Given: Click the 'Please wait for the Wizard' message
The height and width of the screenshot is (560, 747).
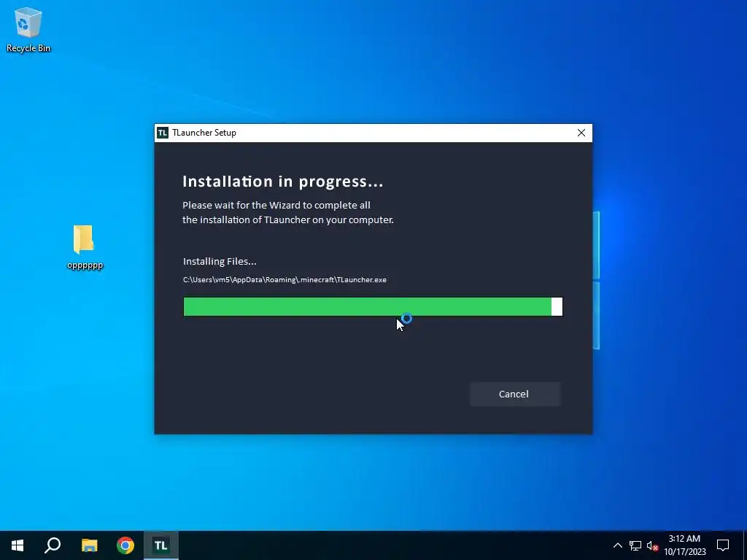Looking at the screenshot, I should pos(287,212).
